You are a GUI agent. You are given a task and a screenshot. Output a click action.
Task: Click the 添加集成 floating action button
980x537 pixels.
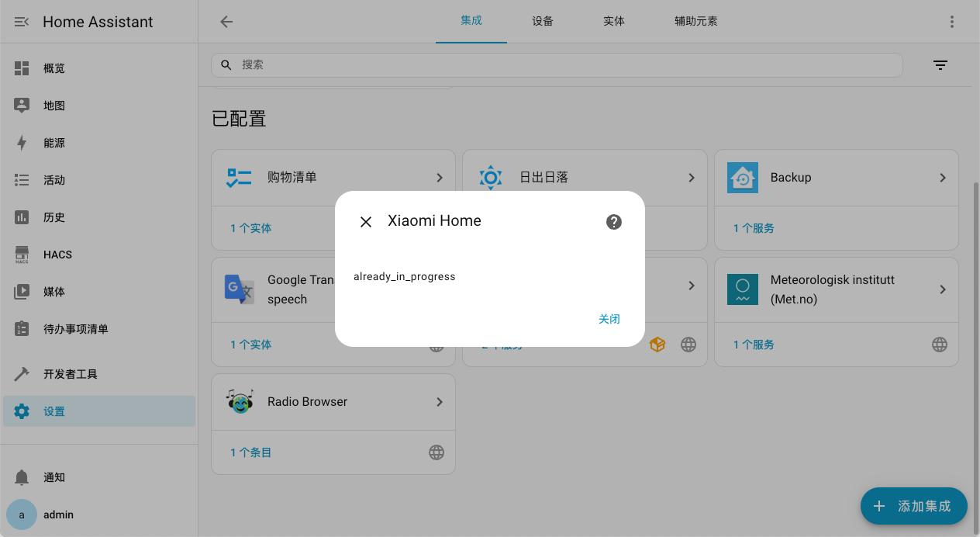913,506
